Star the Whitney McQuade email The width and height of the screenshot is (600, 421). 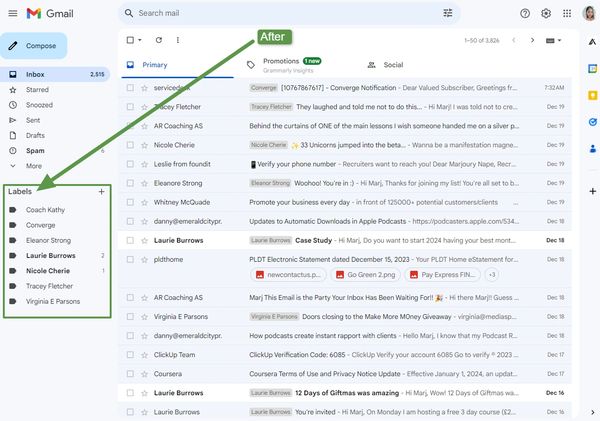click(x=144, y=202)
